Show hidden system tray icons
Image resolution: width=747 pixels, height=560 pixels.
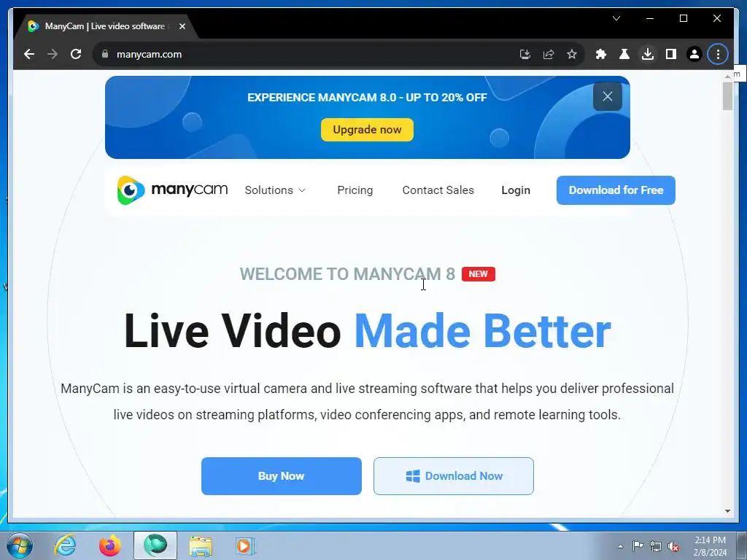[x=620, y=546]
